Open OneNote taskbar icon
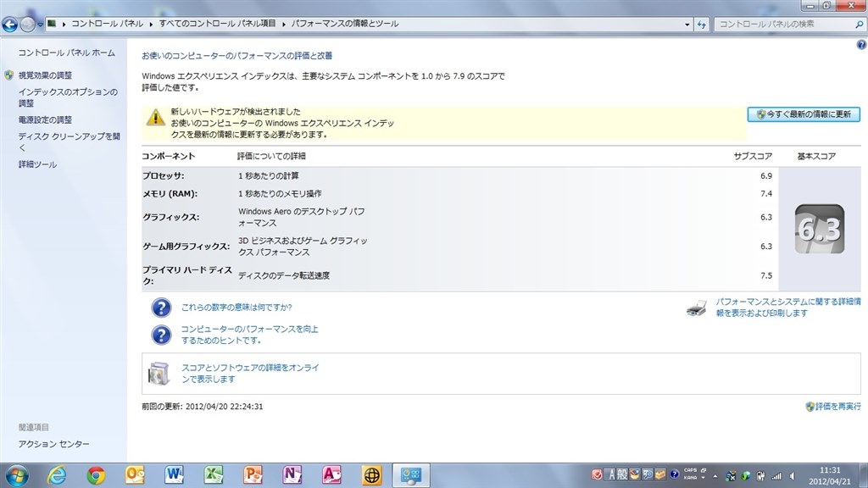868x488 pixels. pos(292,474)
